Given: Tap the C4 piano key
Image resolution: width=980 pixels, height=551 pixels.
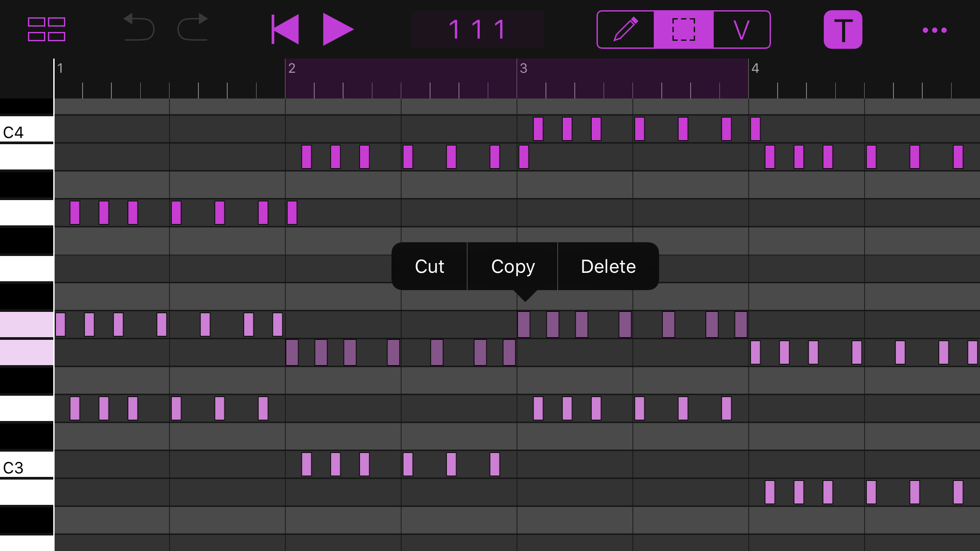Looking at the screenshot, I should (x=27, y=130).
